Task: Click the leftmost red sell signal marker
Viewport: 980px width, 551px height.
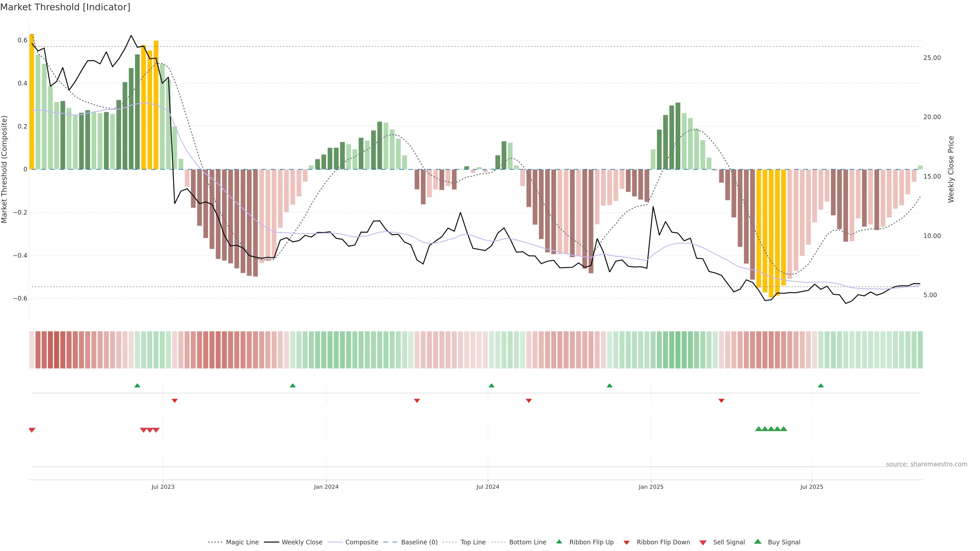Action: point(32,430)
